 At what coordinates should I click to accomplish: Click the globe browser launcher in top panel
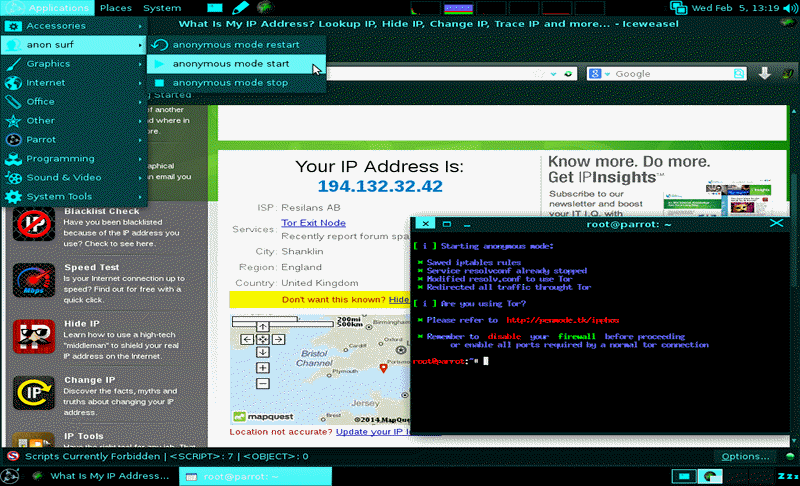[265, 8]
